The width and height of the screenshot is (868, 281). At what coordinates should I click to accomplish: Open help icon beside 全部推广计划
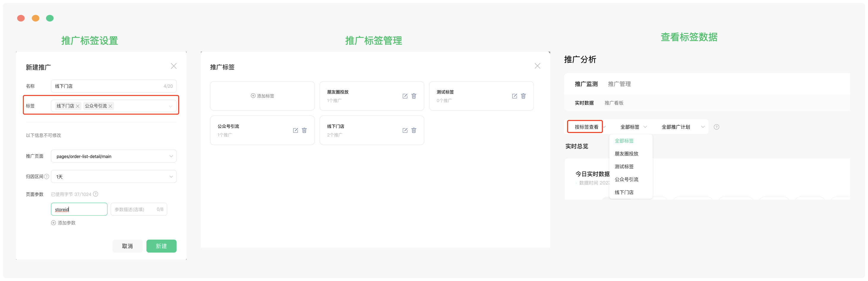(x=717, y=127)
